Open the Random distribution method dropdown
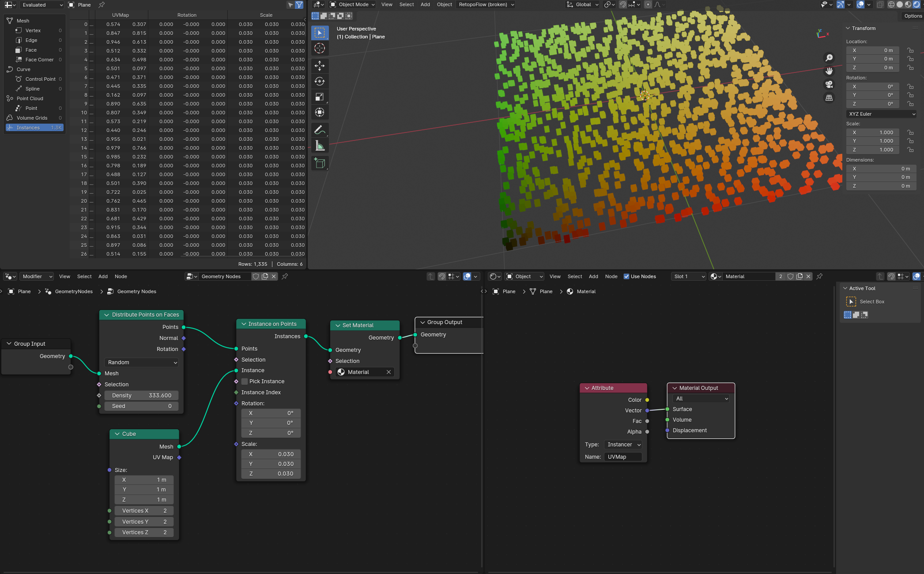 (x=142, y=363)
